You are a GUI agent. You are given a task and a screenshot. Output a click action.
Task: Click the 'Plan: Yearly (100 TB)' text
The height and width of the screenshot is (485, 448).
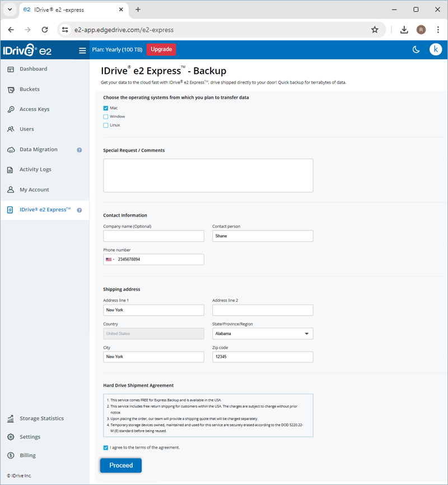(x=117, y=50)
